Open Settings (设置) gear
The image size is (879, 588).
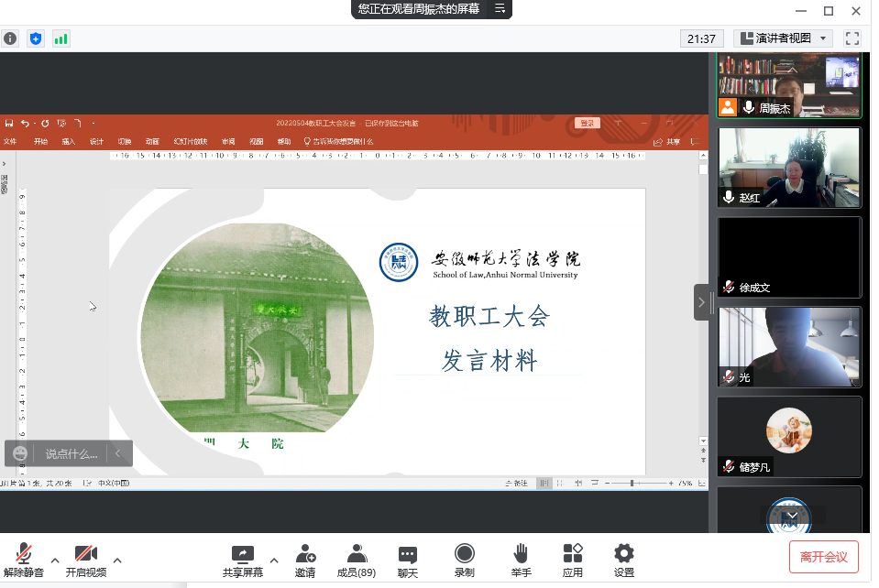pos(624,560)
